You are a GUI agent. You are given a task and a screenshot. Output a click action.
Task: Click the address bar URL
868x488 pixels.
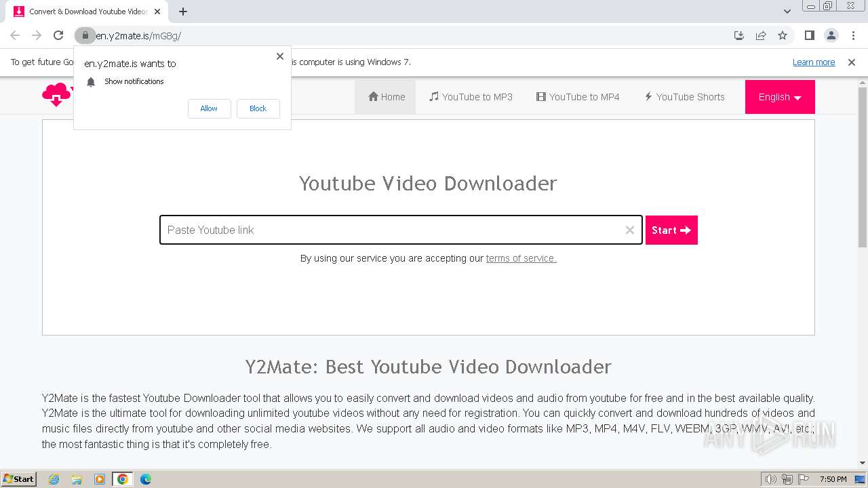[x=138, y=36]
